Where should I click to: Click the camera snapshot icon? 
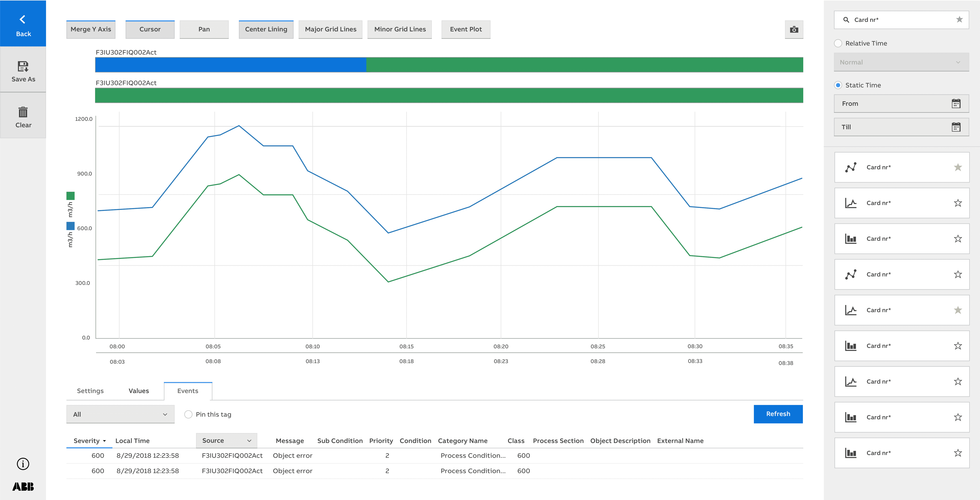(794, 30)
